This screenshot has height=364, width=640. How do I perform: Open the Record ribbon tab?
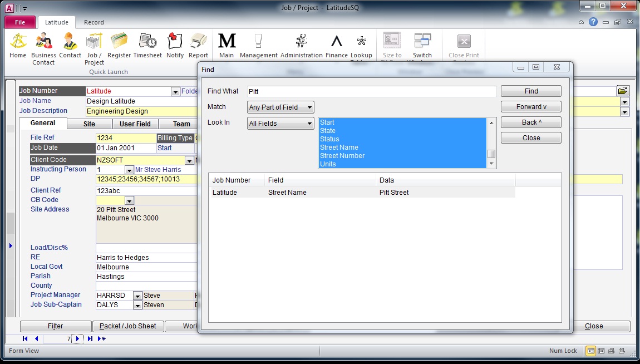click(x=93, y=22)
